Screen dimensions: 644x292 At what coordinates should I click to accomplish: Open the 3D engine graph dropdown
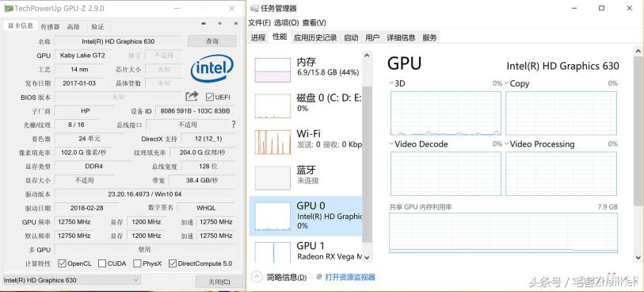click(x=391, y=83)
